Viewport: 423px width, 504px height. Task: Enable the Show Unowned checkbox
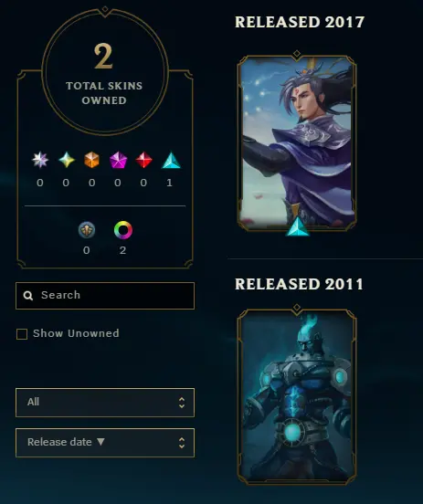(x=22, y=334)
